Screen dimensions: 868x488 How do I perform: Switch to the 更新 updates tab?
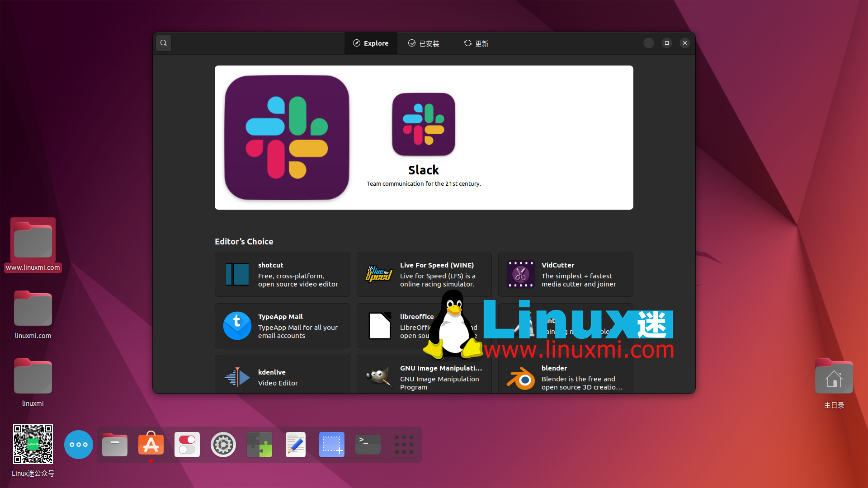tap(476, 43)
